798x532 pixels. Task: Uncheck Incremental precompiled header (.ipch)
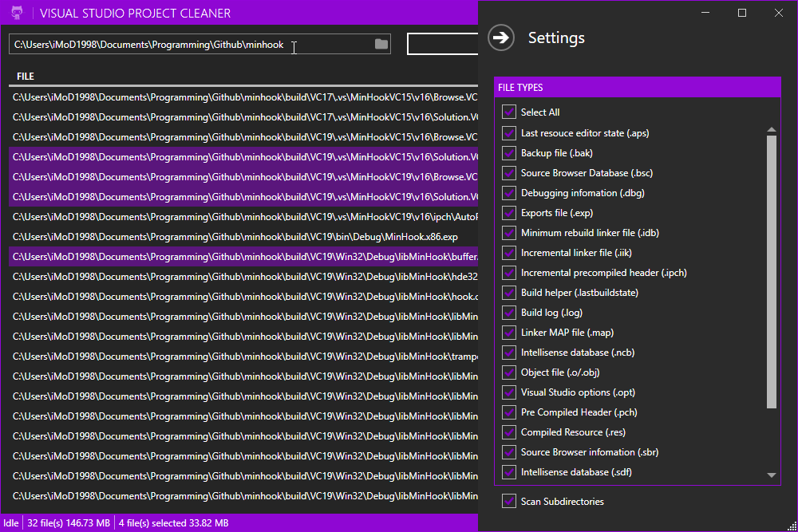[x=509, y=273]
